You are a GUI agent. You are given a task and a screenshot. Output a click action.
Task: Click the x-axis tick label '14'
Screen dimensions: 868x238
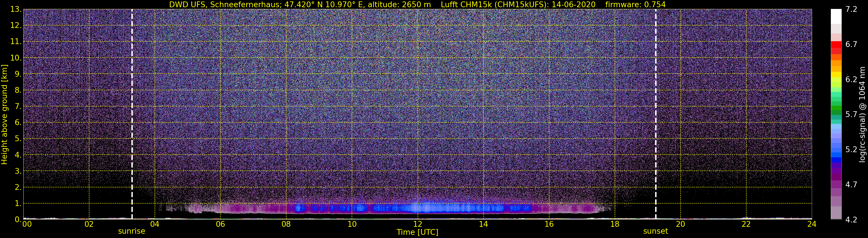[x=483, y=224]
